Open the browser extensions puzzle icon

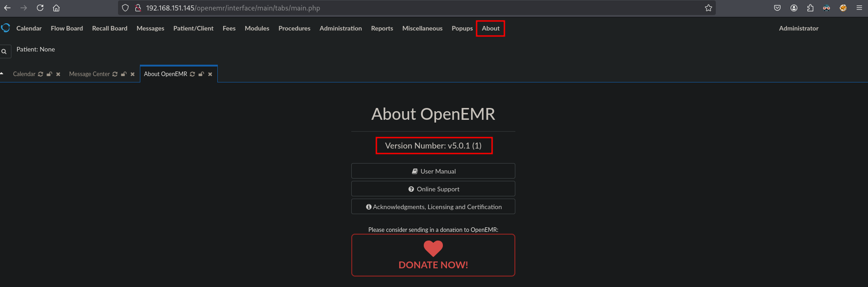[x=810, y=8]
